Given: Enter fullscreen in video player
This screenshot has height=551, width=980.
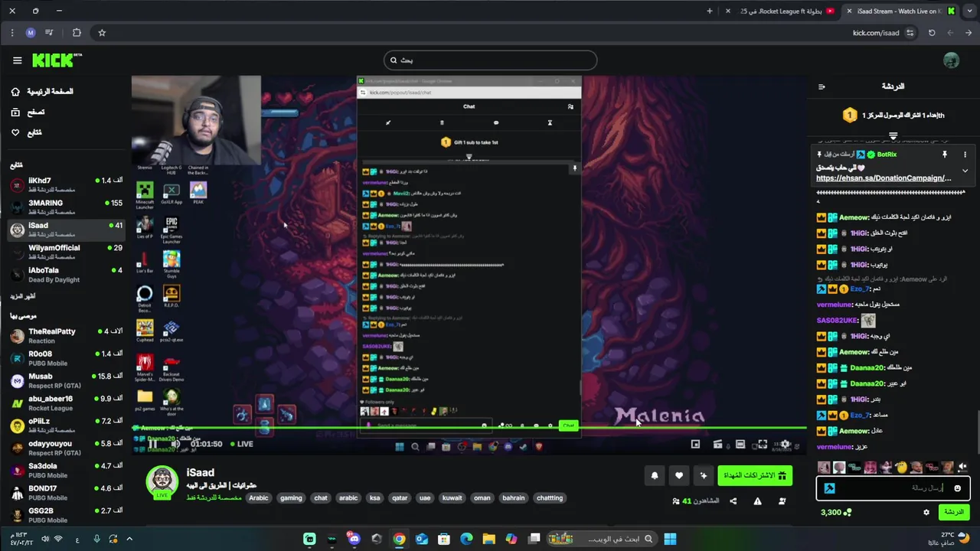Looking at the screenshot, I should pyautogui.click(x=762, y=444).
